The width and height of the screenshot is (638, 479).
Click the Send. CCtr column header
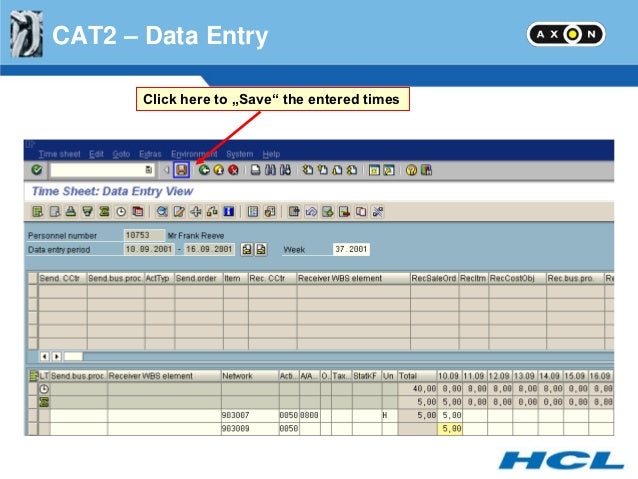(62, 278)
